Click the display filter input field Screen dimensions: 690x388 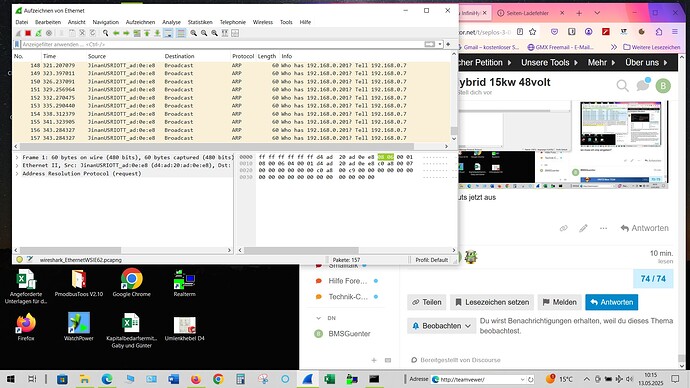pyautogui.click(x=222, y=44)
